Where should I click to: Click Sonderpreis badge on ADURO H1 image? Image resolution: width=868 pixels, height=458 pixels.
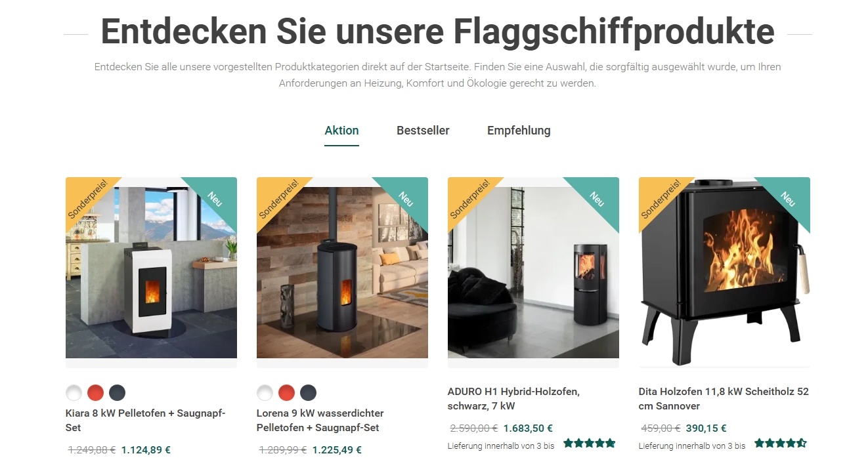coord(469,199)
